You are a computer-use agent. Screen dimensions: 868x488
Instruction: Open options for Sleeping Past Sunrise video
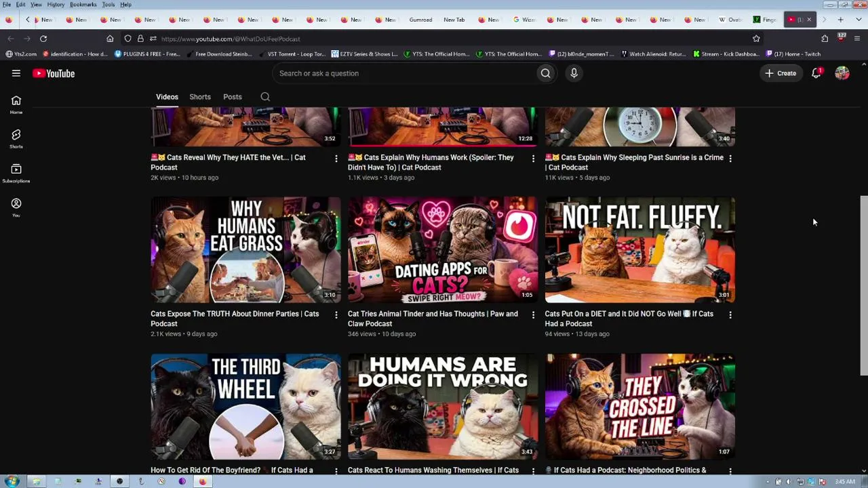pos(730,158)
